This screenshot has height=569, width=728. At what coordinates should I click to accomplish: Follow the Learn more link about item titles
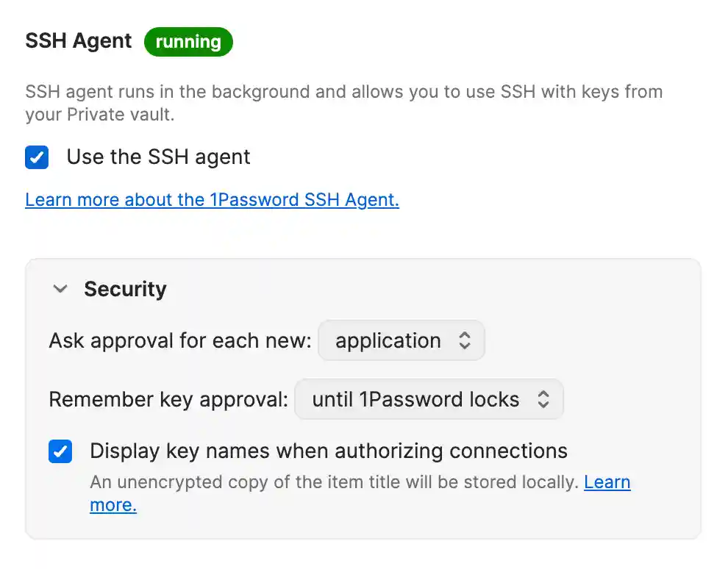tap(607, 482)
